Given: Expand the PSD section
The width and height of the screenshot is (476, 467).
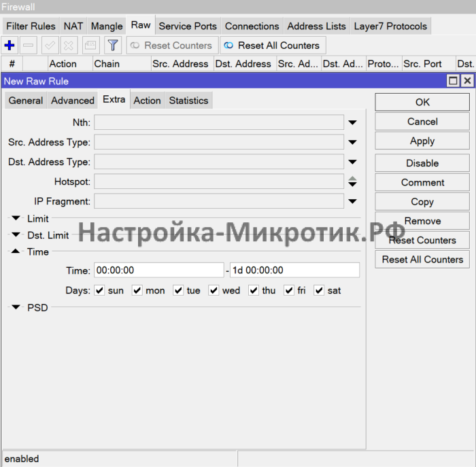Looking at the screenshot, I should (16, 307).
